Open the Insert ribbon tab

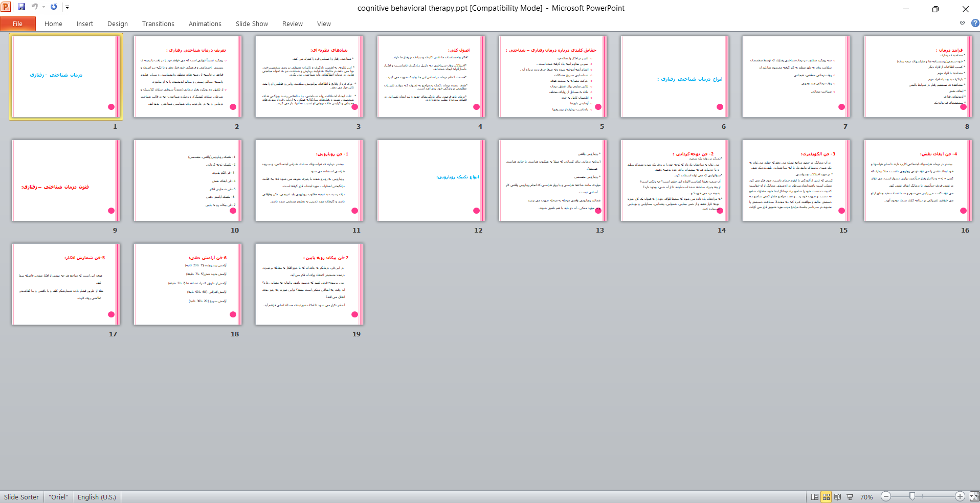click(85, 24)
